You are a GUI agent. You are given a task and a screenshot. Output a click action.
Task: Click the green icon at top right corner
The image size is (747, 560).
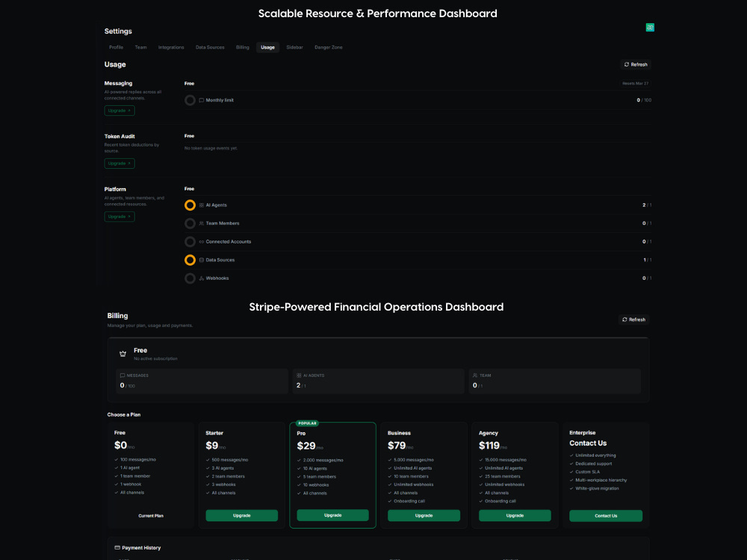click(x=650, y=28)
